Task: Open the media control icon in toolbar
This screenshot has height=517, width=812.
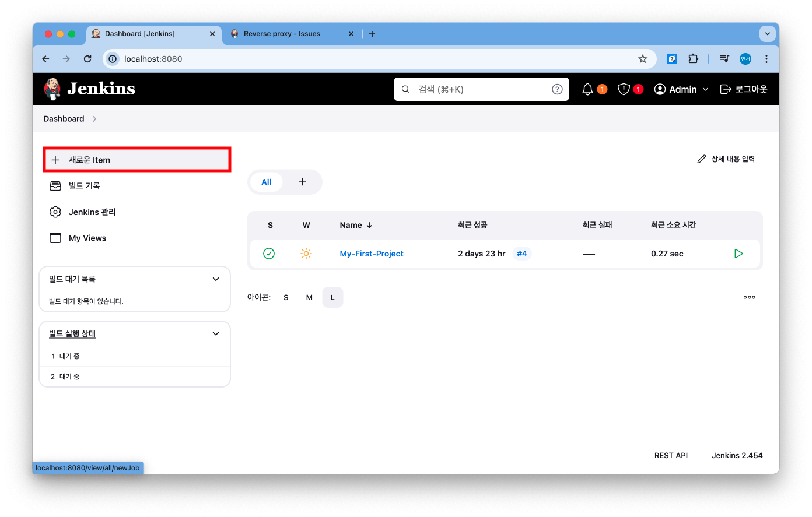Action: 724,59
